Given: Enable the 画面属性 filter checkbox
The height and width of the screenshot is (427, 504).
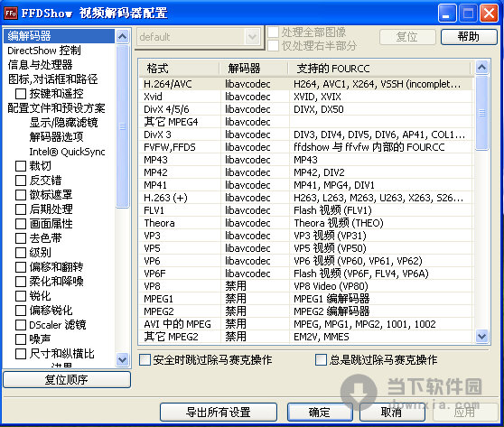Looking at the screenshot, I should tap(21, 224).
